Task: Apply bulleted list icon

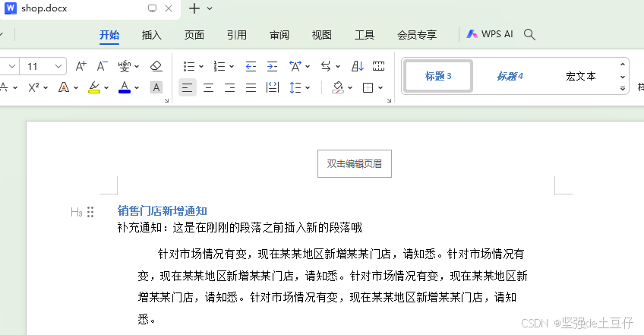Action: click(189, 66)
